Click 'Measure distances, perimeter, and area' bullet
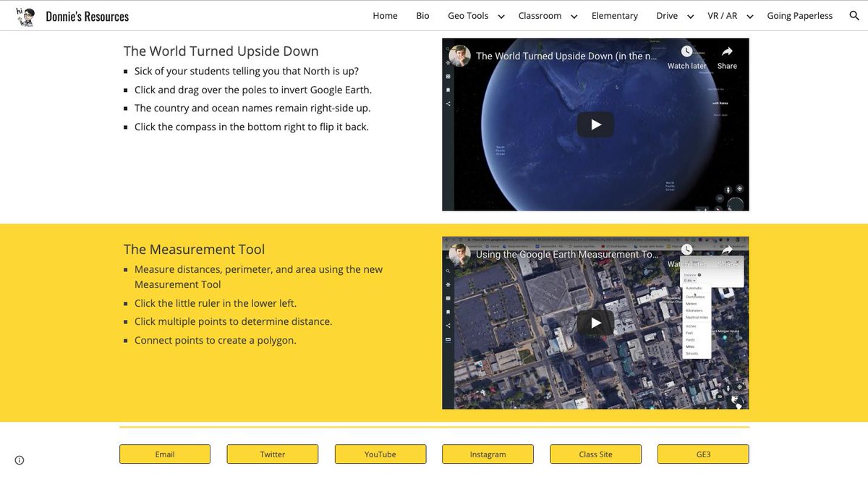This screenshot has width=868, height=479. pos(259,276)
